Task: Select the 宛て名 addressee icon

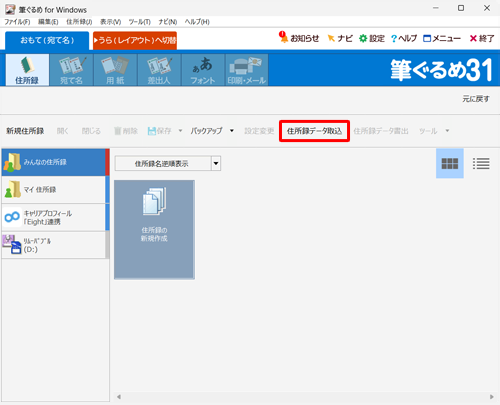Action: (x=71, y=70)
